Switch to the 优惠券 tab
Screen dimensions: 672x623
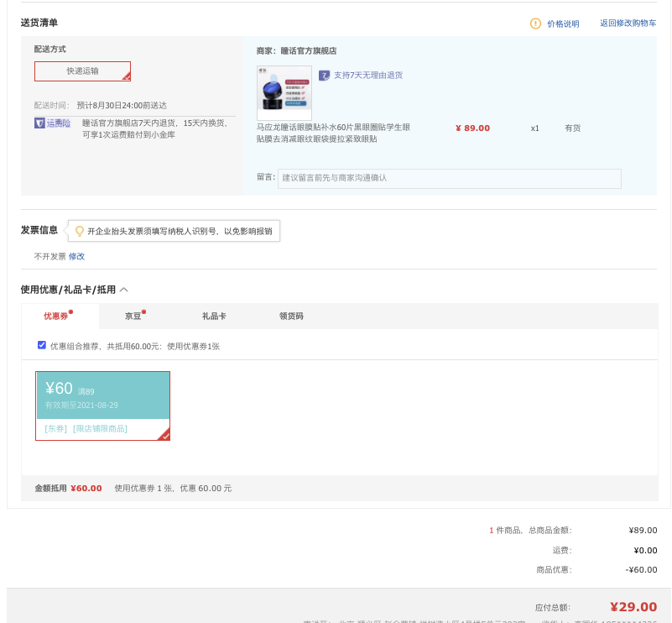56,317
